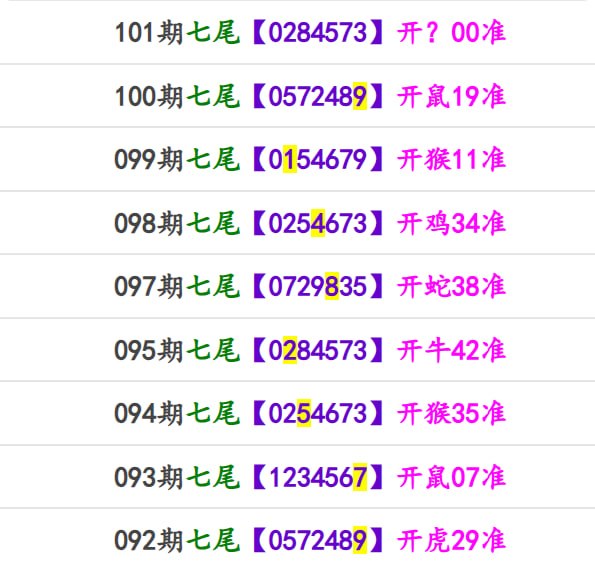
Task: Click the highlighted 8 in row 097
Action: pos(332,286)
